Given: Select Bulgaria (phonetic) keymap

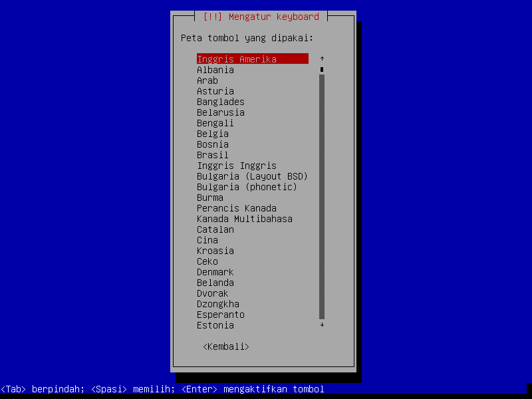Looking at the screenshot, I should [247, 187].
